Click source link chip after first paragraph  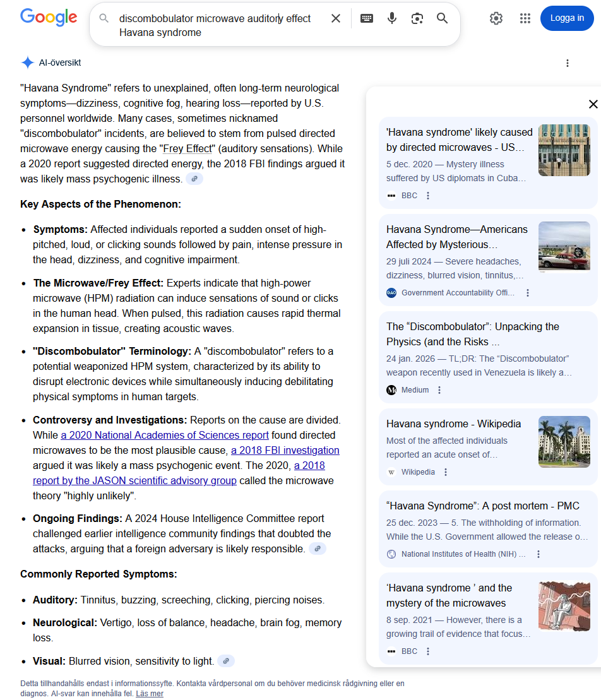pyautogui.click(x=194, y=179)
